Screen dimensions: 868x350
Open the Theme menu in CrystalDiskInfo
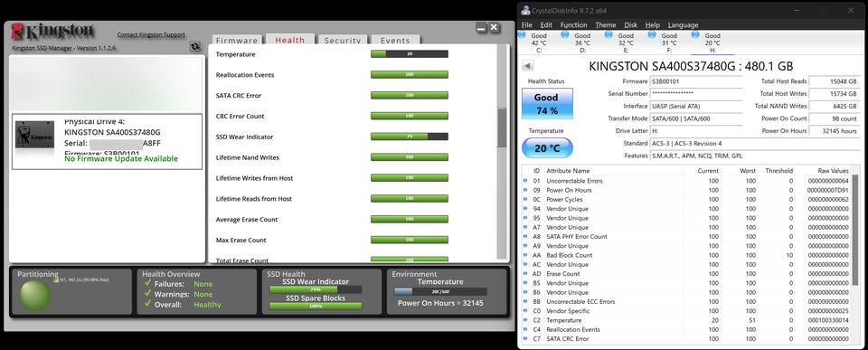pos(606,25)
